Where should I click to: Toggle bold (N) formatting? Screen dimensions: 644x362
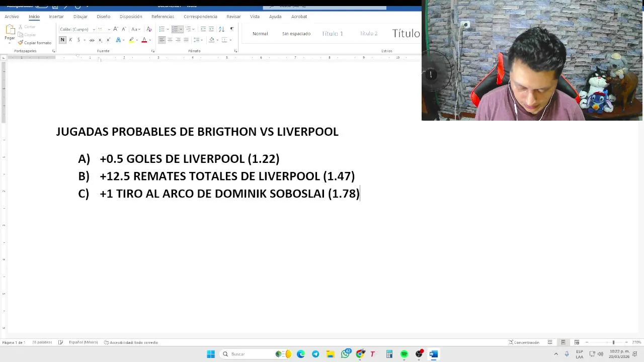(62, 40)
